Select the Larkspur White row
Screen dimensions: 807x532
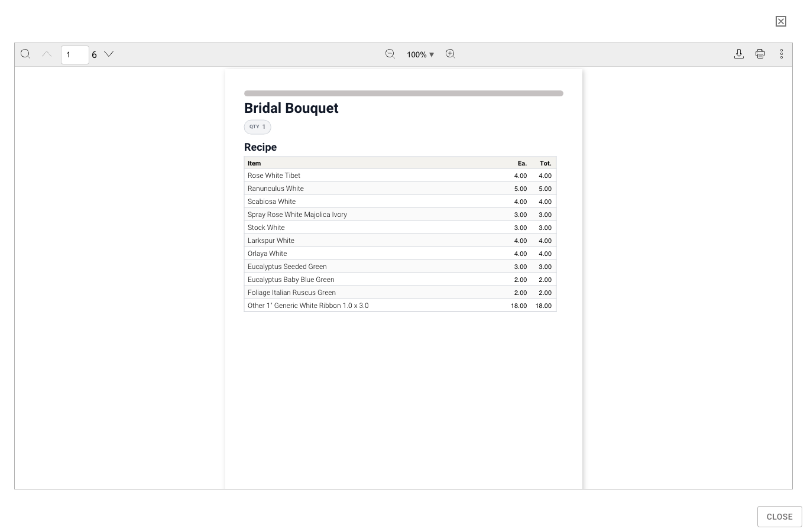(400, 241)
